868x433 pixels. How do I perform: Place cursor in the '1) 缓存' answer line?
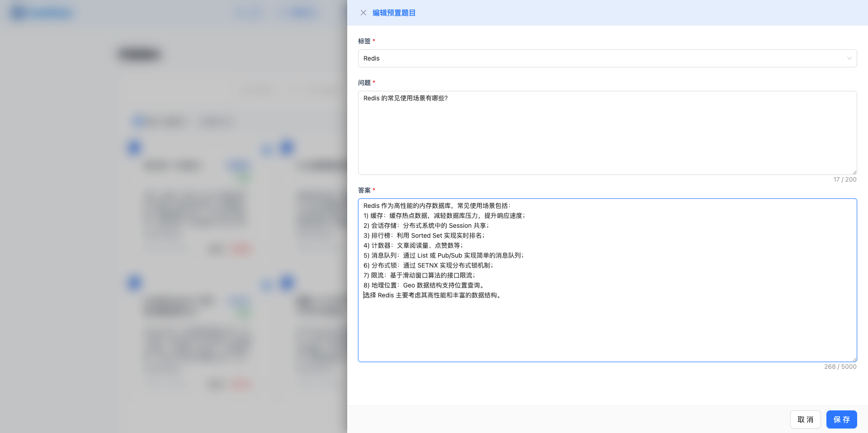point(444,216)
